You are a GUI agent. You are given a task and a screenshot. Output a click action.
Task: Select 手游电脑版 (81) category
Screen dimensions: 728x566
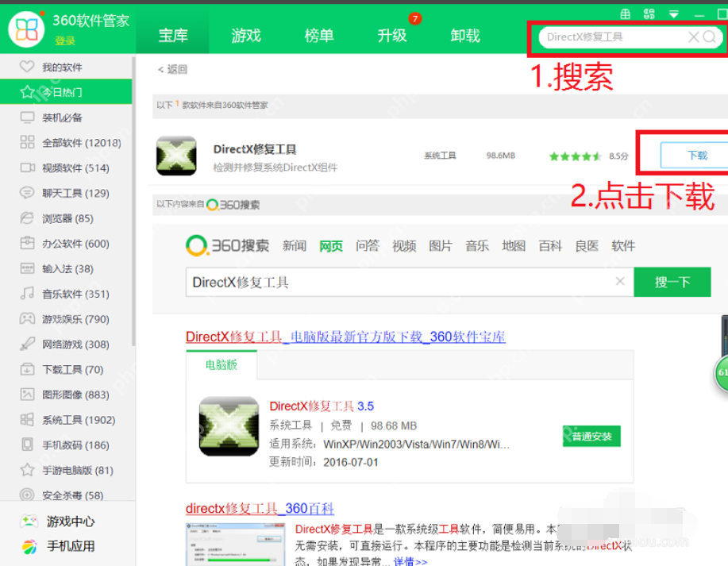(x=66, y=470)
